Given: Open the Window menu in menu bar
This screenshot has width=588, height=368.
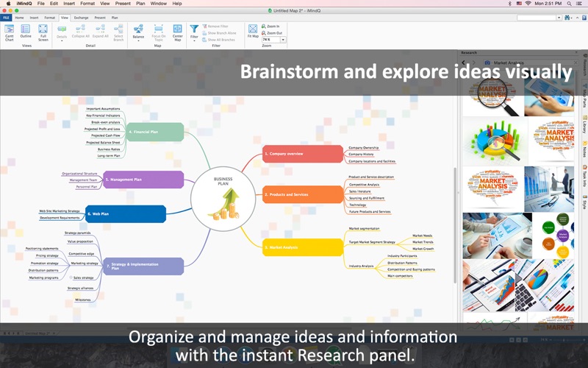Looking at the screenshot, I should coord(159,4).
